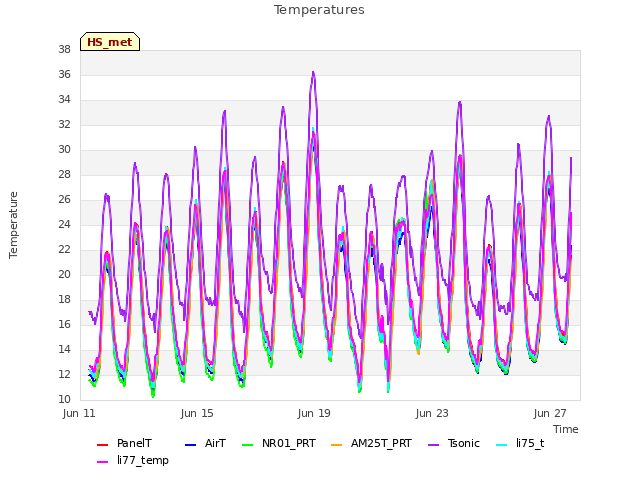Viewport: 640px width, 480px height.
Task: Click the 32 y-axis tick label
Action: coord(64,124)
